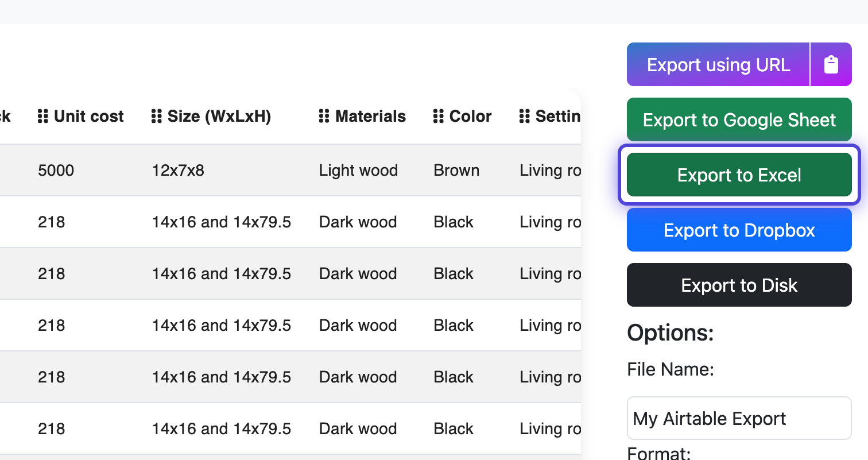Click drag handle icon of Settin column
This screenshot has width=868, height=460.
point(524,116)
